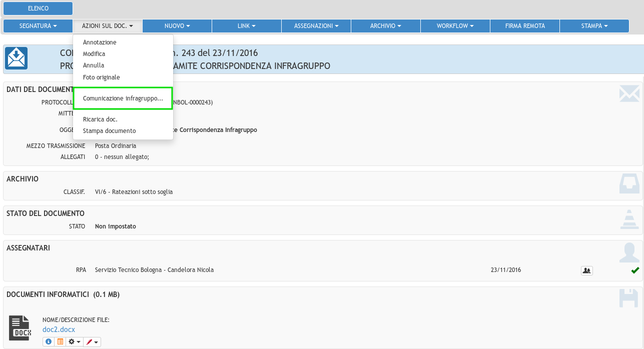Click the DOCX file type icon
The image size is (644, 349).
point(20,328)
